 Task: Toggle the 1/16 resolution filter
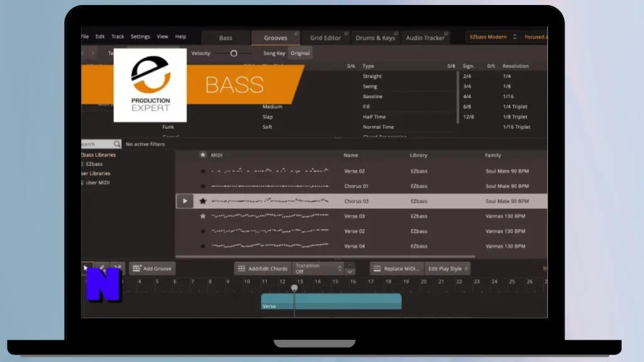[x=508, y=96]
